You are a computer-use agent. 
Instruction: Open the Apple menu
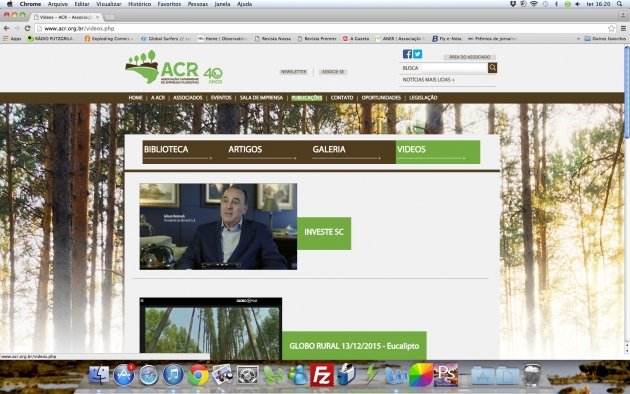[9, 4]
